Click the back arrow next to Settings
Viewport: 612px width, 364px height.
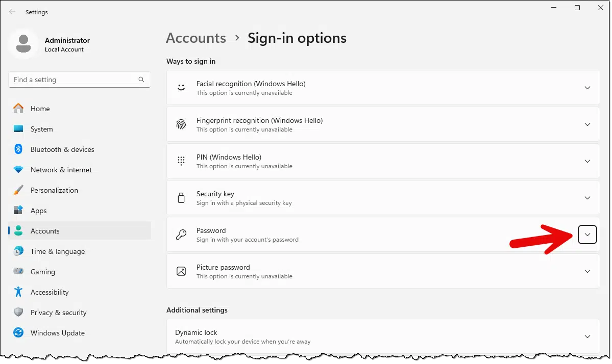(12, 12)
